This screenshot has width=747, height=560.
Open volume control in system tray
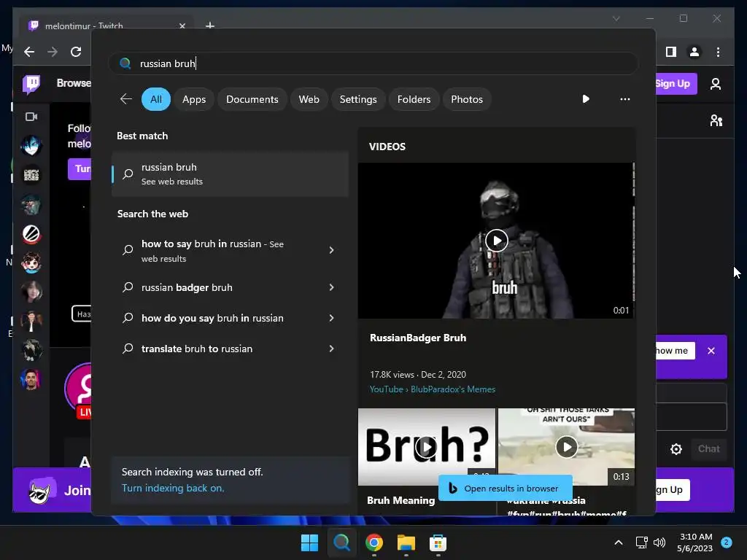point(659,542)
